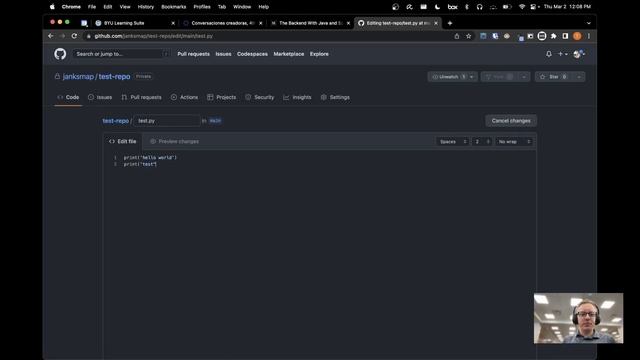This screenshot has height=360, width=640.
Task: Open the Bookmarks menu in menu bar
Action: click(173, 7)
